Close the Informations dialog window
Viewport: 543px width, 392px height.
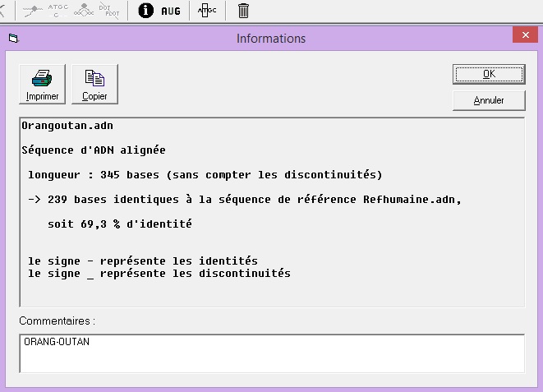tap(524, 35)
